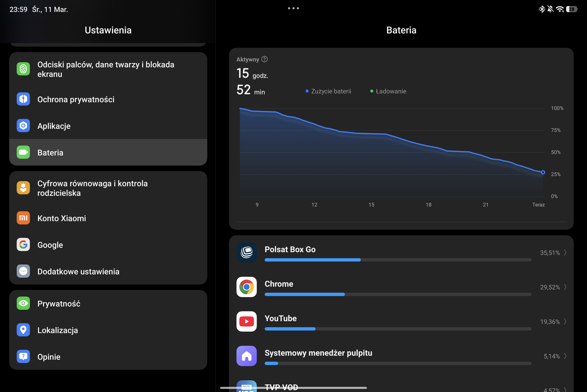587x392 pixels.
Task: Click the Aktywny help question-mark icon
Action: pyautogui.click(x=264, y=59)
